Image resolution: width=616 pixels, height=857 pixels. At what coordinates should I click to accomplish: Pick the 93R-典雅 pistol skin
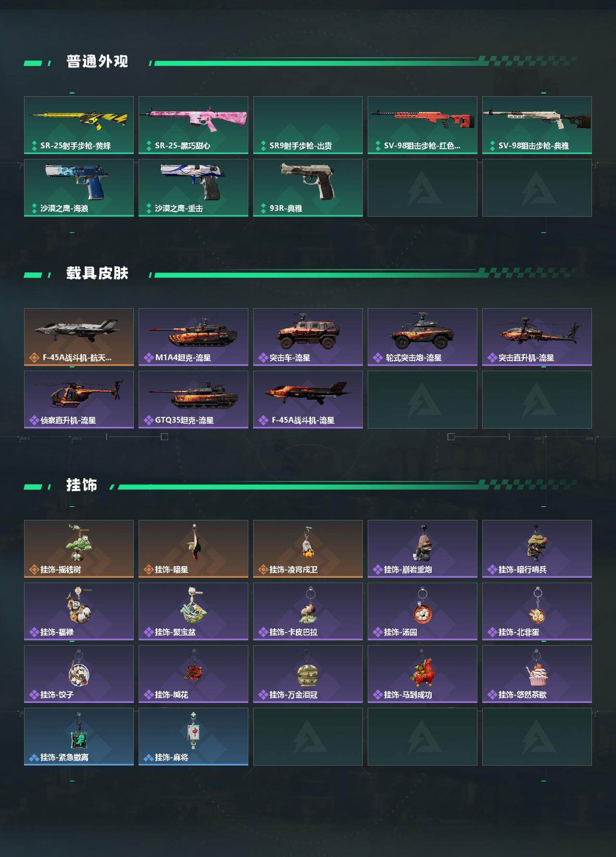coord(308,188)
